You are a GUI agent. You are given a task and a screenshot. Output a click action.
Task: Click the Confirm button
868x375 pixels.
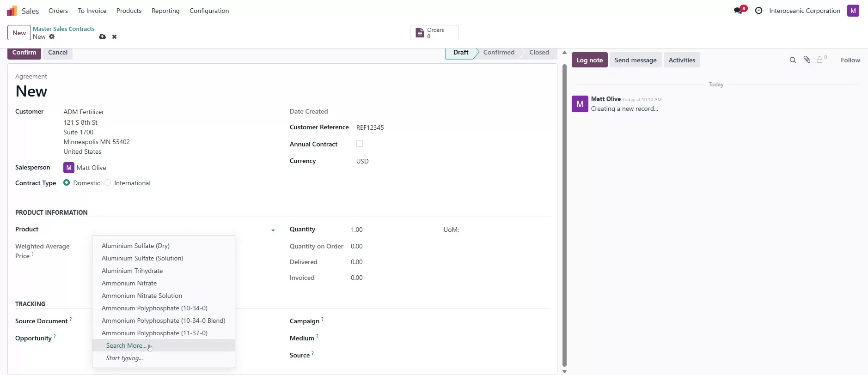pyautogui.click(x=24, y=53)
